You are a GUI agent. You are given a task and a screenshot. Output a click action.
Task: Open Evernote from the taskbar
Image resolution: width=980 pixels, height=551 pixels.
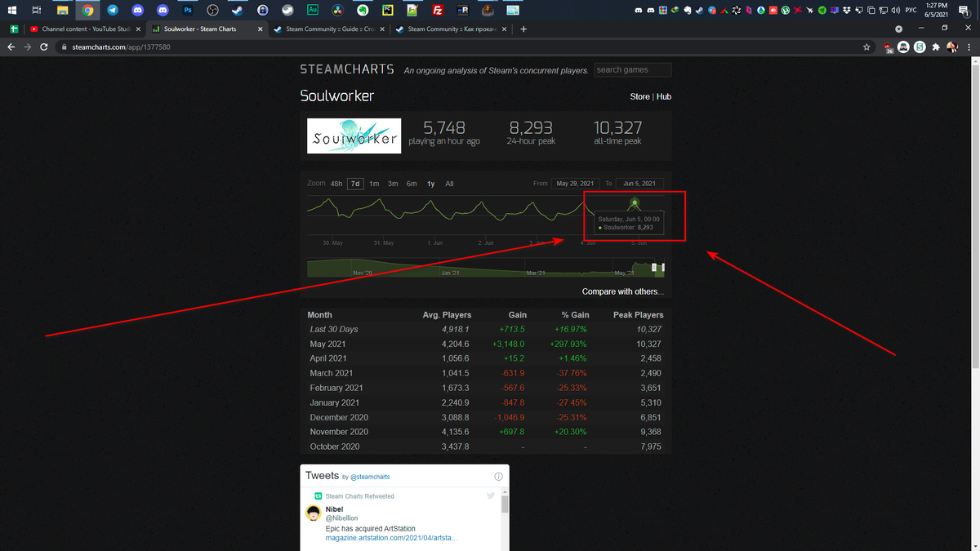click(363, 11)
